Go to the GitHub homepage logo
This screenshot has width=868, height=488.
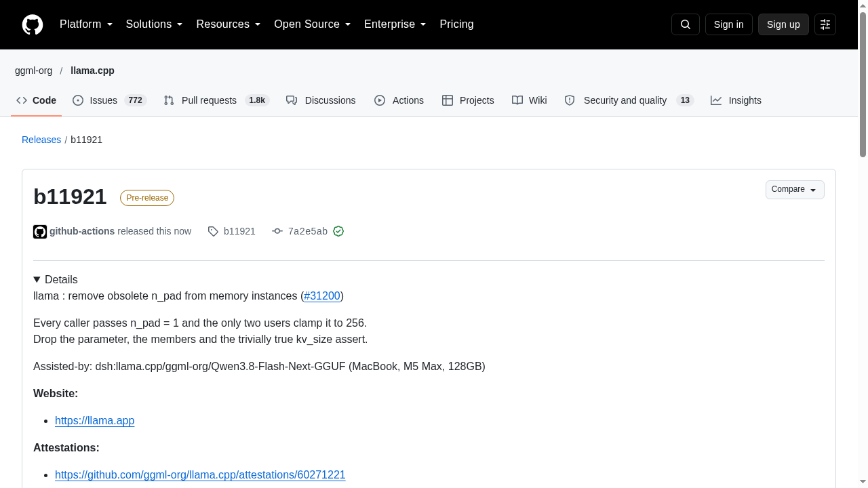33,24
